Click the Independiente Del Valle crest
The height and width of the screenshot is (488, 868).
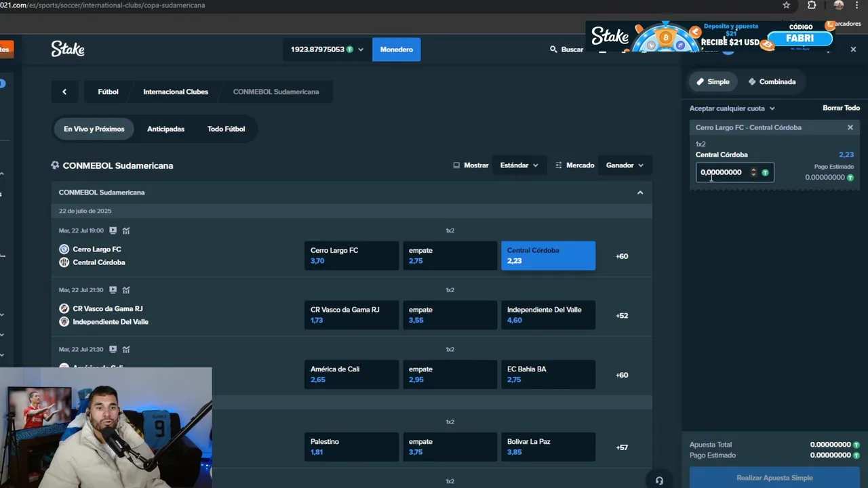pos(64,322)
